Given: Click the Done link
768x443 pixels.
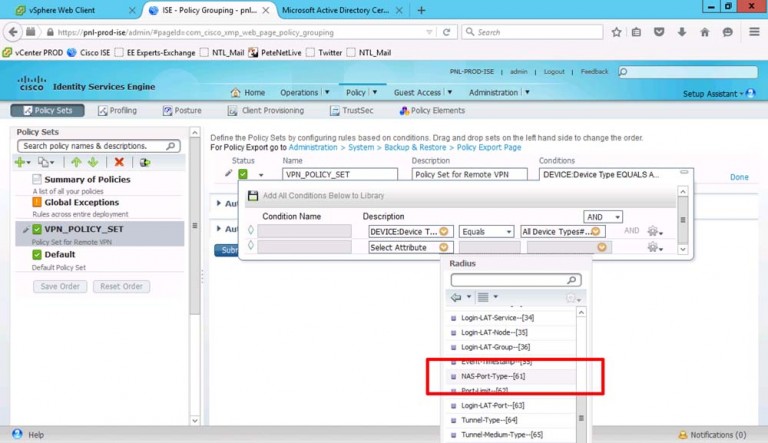Looking at the screenshot, I should click(739, 177).
